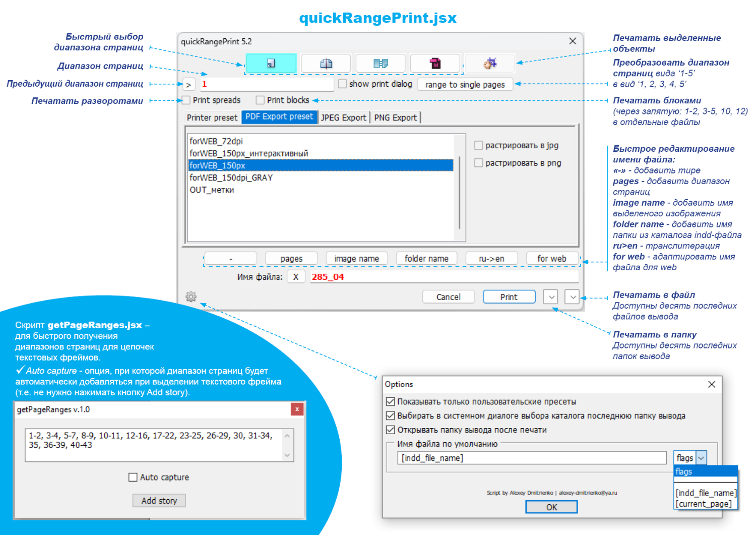Close the Options dialog
Screen dimensions: 756x535
click(x=712, y=384)
